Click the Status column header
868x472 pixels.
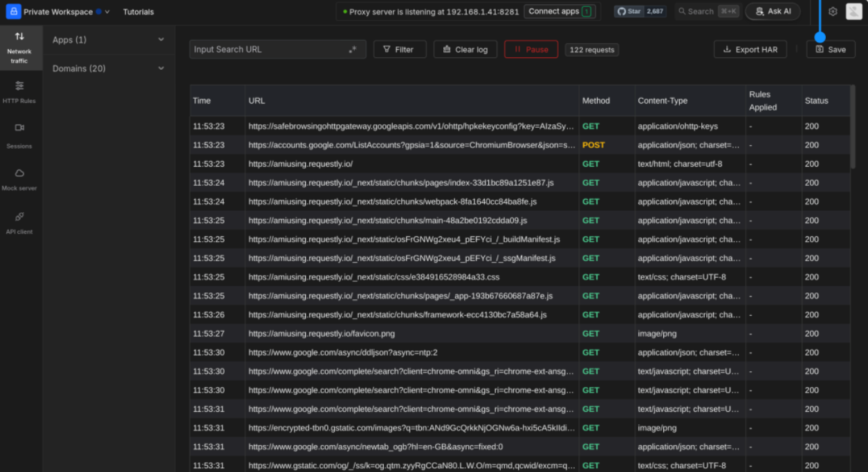pos(825,100)
